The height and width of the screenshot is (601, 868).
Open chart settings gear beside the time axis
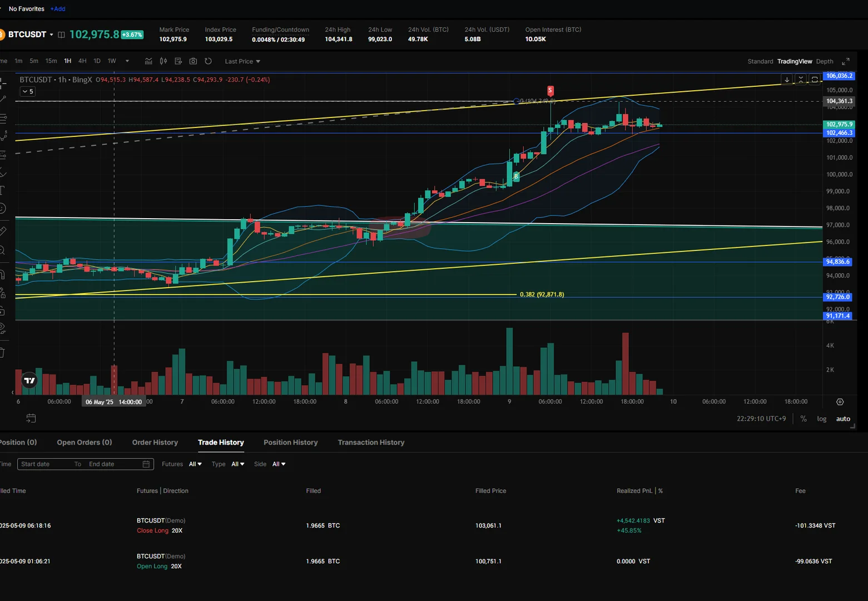(840, 402)
